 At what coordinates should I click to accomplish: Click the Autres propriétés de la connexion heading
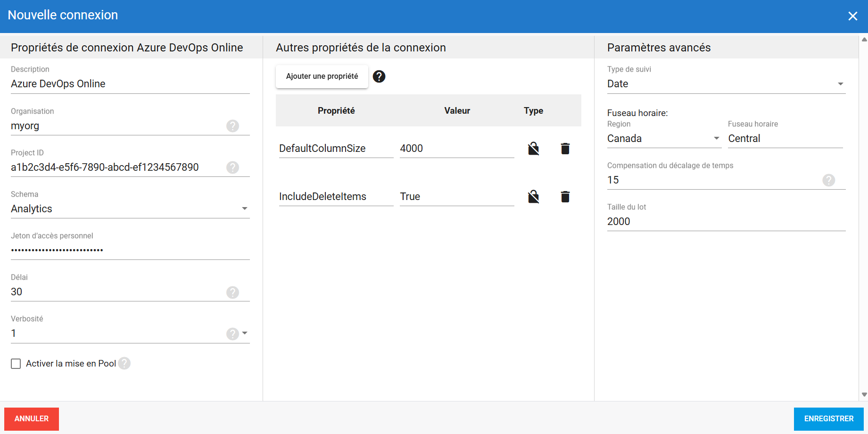tap(361, 48)
